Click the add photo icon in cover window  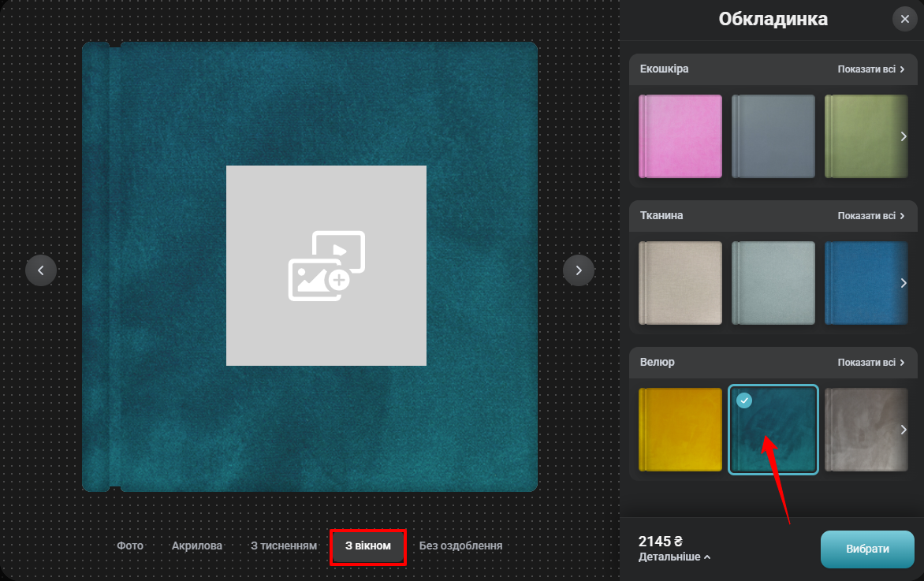pos(326,266)
